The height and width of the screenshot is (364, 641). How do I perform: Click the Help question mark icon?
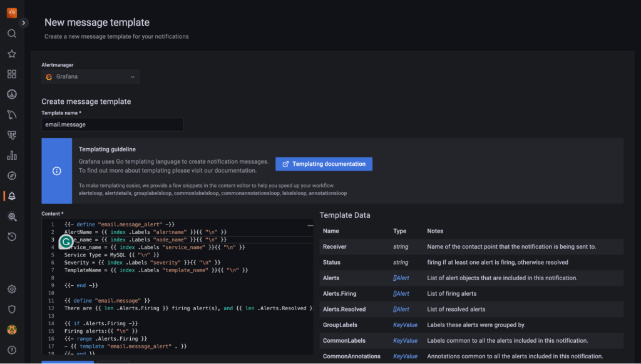(x=11, y=350)
